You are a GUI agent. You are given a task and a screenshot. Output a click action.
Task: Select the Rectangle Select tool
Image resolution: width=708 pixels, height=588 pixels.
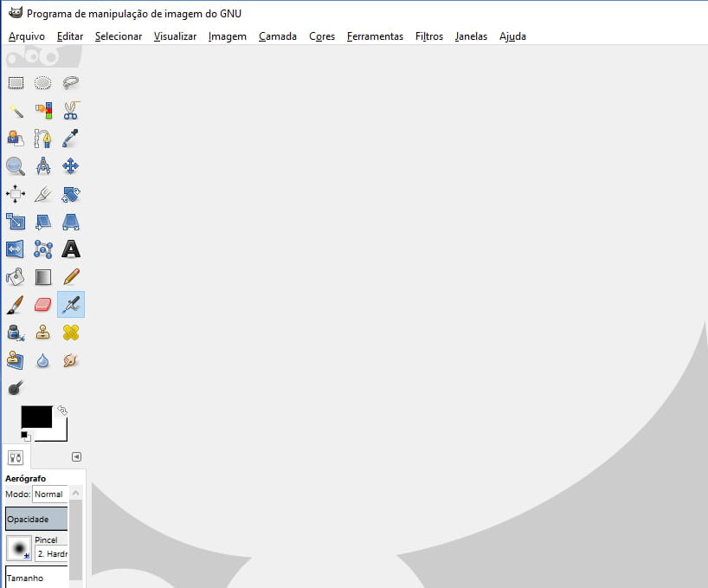point(16,83)
